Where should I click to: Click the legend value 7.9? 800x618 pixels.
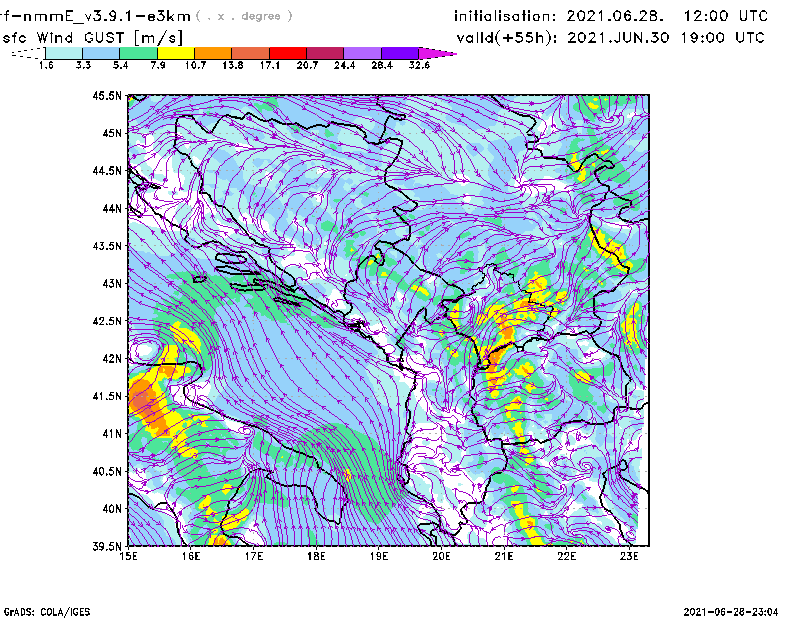click(x=158, y=65)
